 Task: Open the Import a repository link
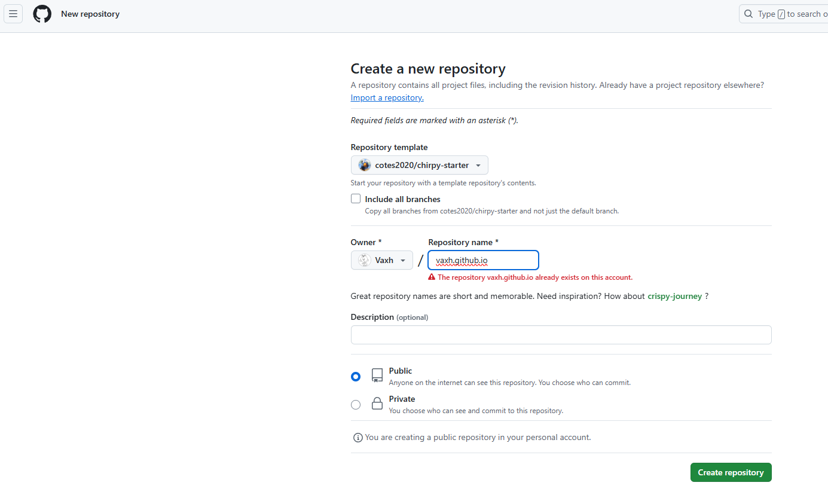pyautogui.click(x=387, y=97)
